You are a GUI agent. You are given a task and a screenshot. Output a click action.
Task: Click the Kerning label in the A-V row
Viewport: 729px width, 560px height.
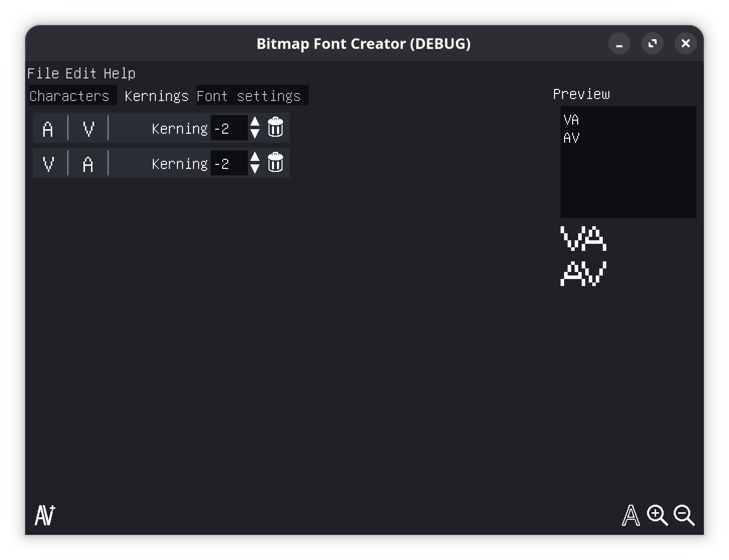click(179, 129)
